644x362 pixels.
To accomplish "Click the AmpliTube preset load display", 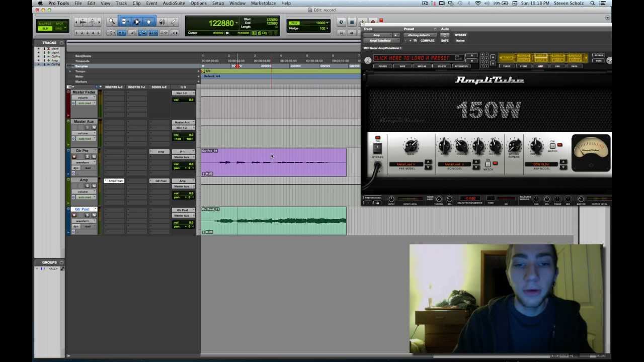I will point(418,58).
